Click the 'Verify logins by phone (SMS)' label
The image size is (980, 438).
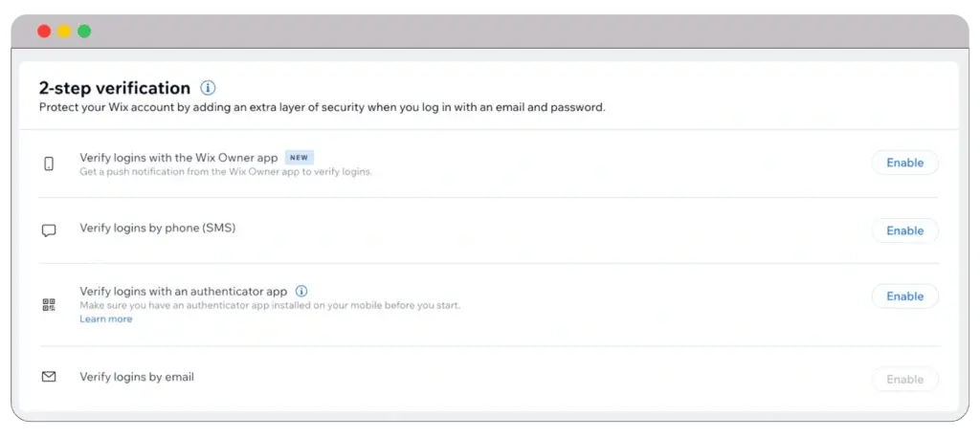pyautogui.click(x=157, y=229)
